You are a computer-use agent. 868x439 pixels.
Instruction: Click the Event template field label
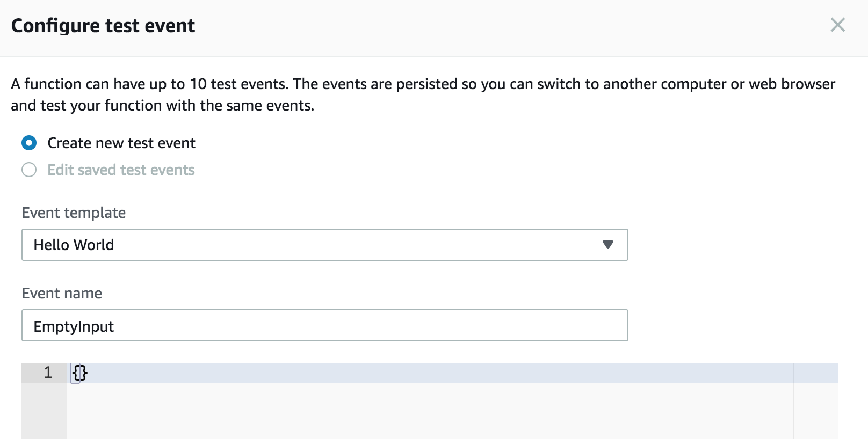(x=74, y=213)
